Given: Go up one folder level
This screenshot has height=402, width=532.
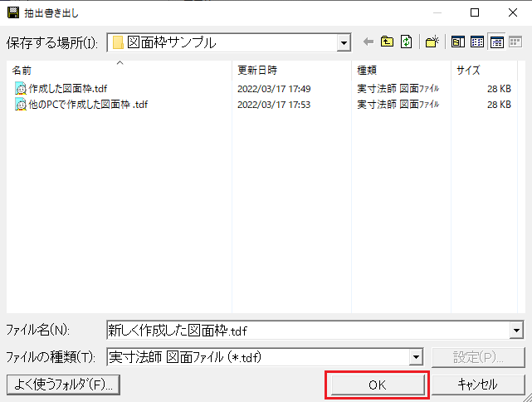Looking at the screenshot, I should (x=387, y=42).
